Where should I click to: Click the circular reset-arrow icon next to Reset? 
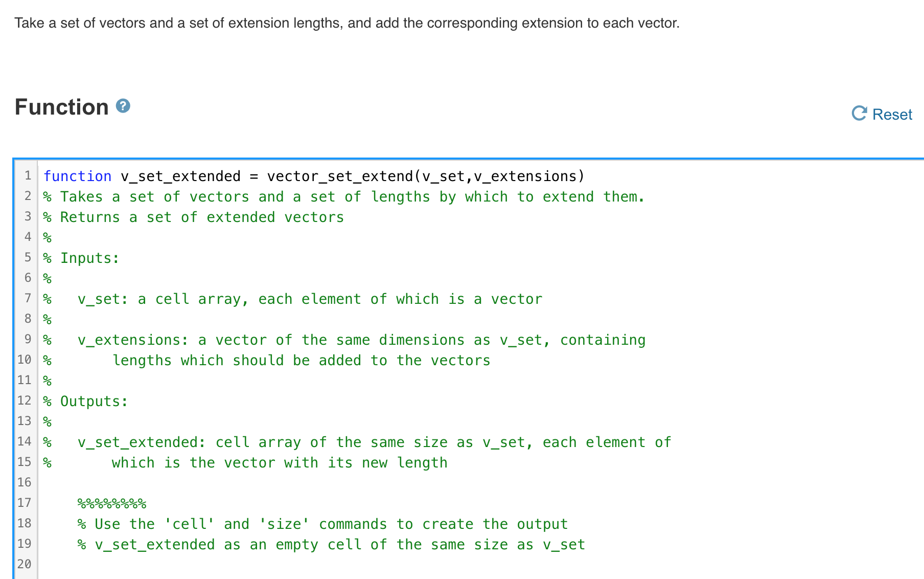click(x=861, y=114)
